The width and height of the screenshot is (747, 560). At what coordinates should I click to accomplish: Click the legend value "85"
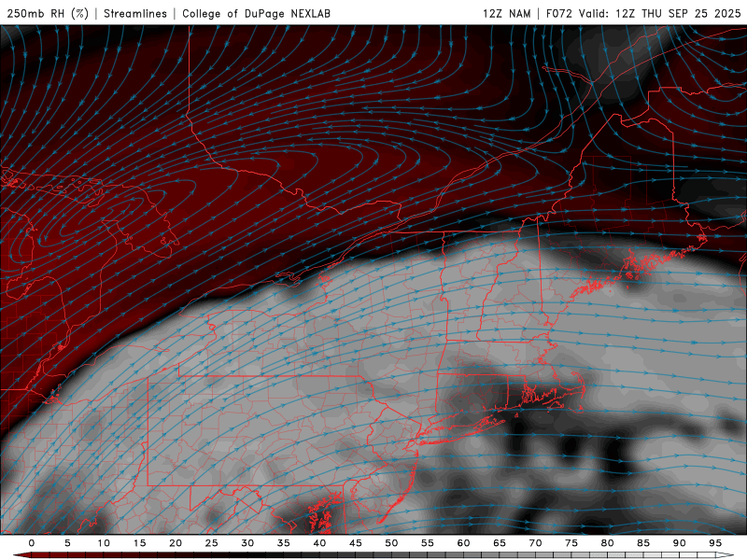pos(643,543)
